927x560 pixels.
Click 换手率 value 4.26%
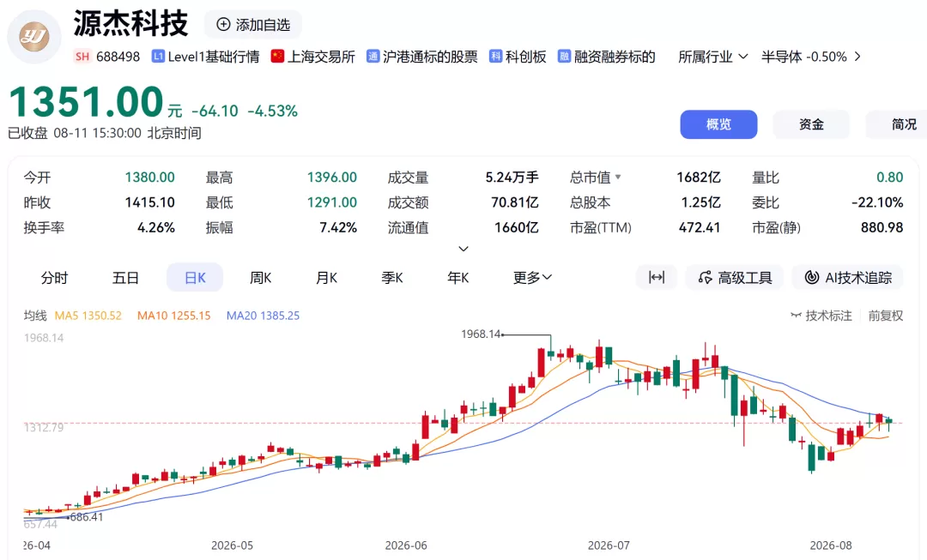coord(156,227)
